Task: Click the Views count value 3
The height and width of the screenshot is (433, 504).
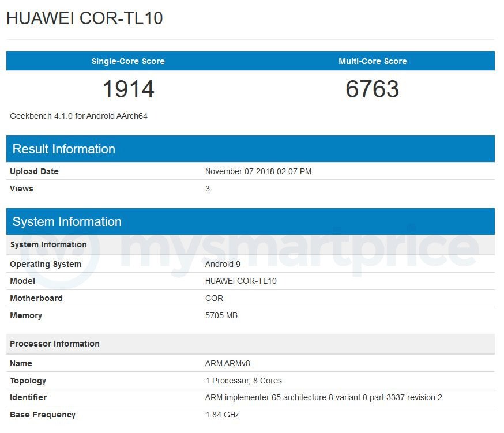Action: tap(207, 189)
